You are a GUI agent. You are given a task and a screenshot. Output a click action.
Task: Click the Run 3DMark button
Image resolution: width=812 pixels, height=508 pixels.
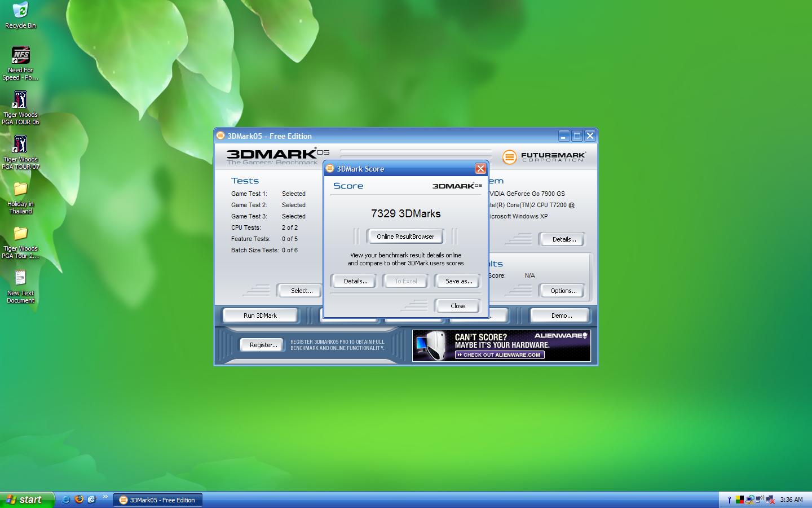click(260, 316)
